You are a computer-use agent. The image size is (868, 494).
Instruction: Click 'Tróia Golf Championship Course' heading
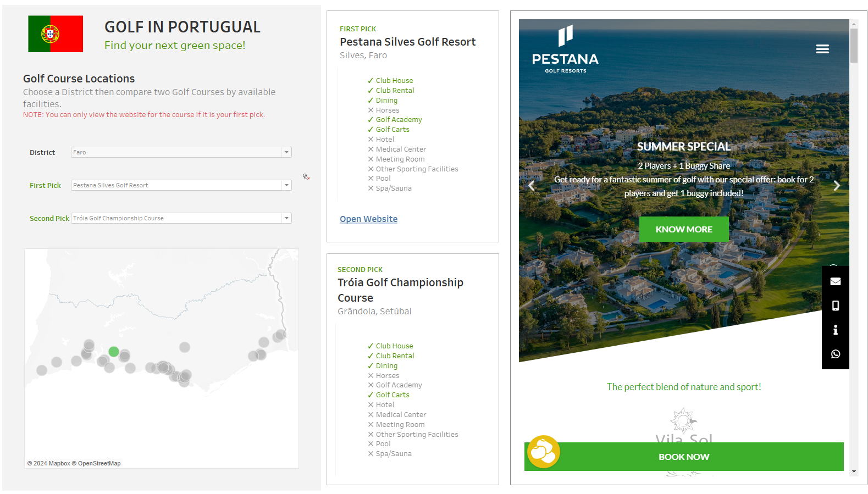(400, 290)
